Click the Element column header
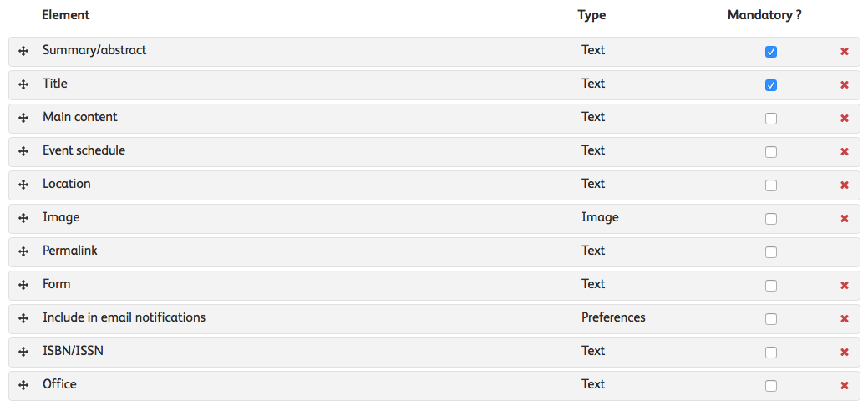Viewport: 868px width, 411px height. [65, 15]
